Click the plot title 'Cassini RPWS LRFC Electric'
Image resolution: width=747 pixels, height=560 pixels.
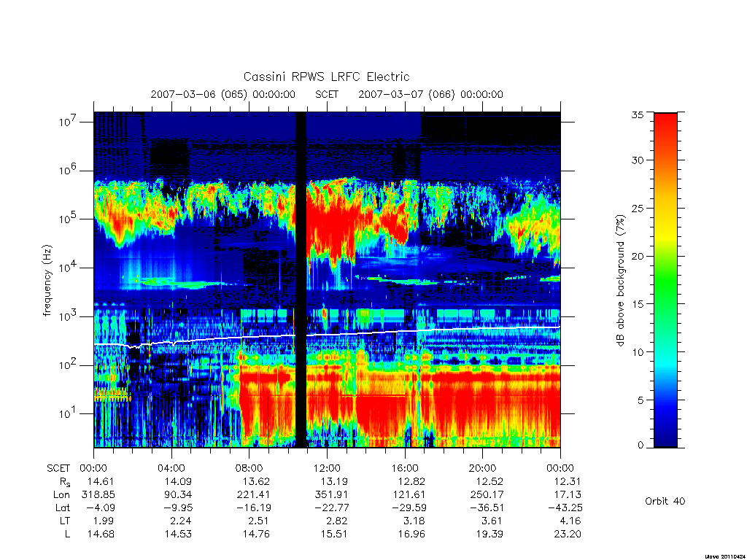pyautogui.click(x=326, y=77)
